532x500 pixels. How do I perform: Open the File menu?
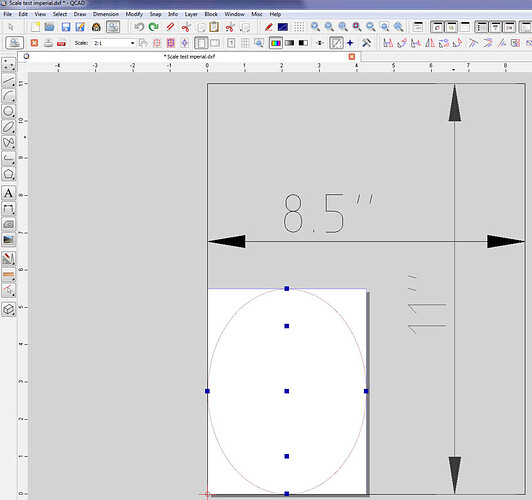pos(7,14)
